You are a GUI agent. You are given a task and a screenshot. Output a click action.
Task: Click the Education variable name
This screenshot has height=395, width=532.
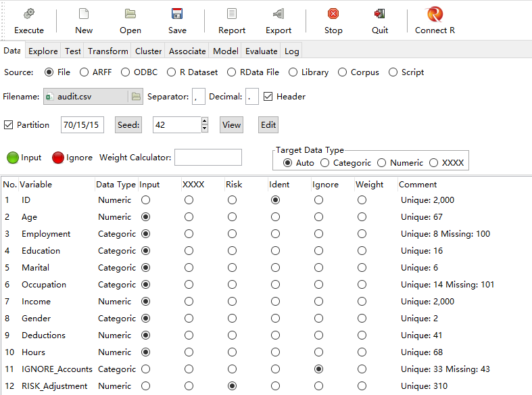pos(41,251)
